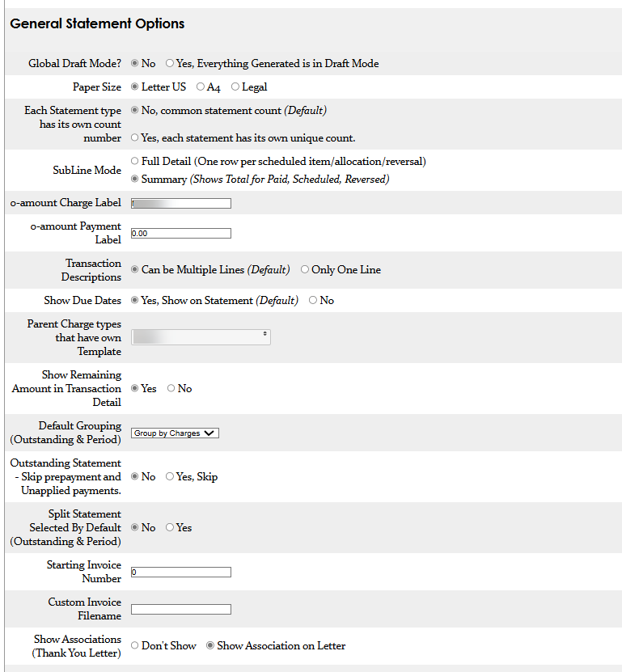Choose No for Show Due Dates
Viewport: 622px width, 672px height.
313,300
